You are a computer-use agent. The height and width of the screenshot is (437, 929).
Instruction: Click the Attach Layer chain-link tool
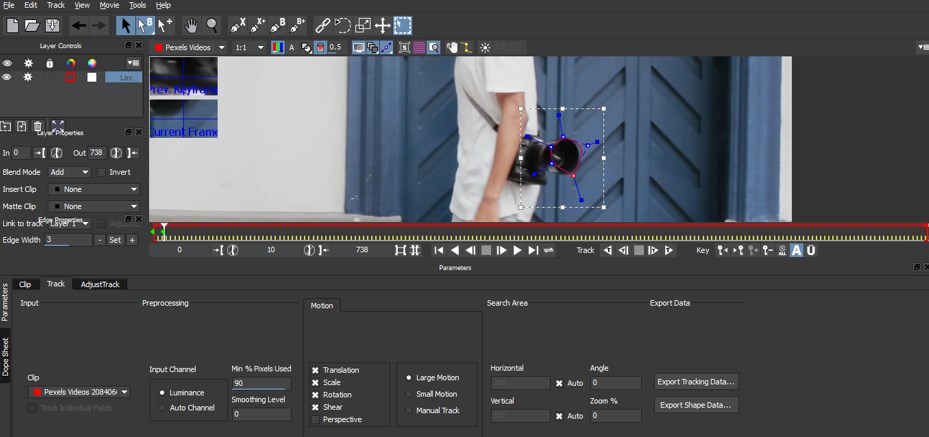(322, 25)
